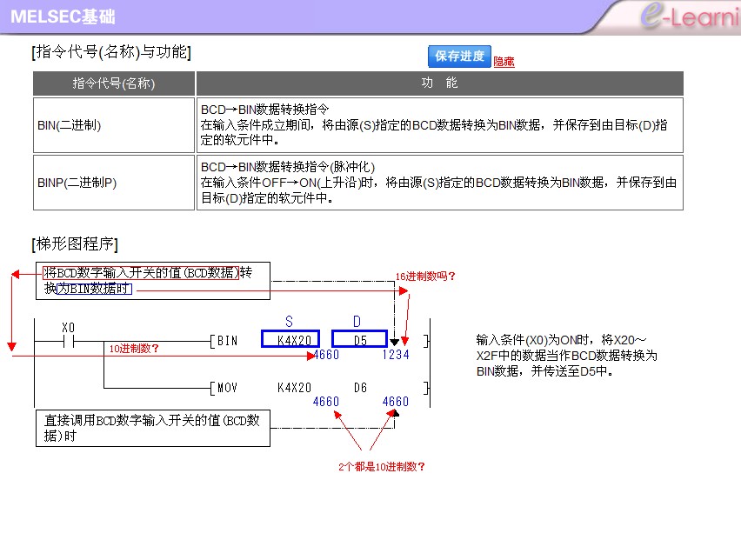Click the D6 operand in the MOV row
This screenshot has height=560, width=741.
(361, 387)
